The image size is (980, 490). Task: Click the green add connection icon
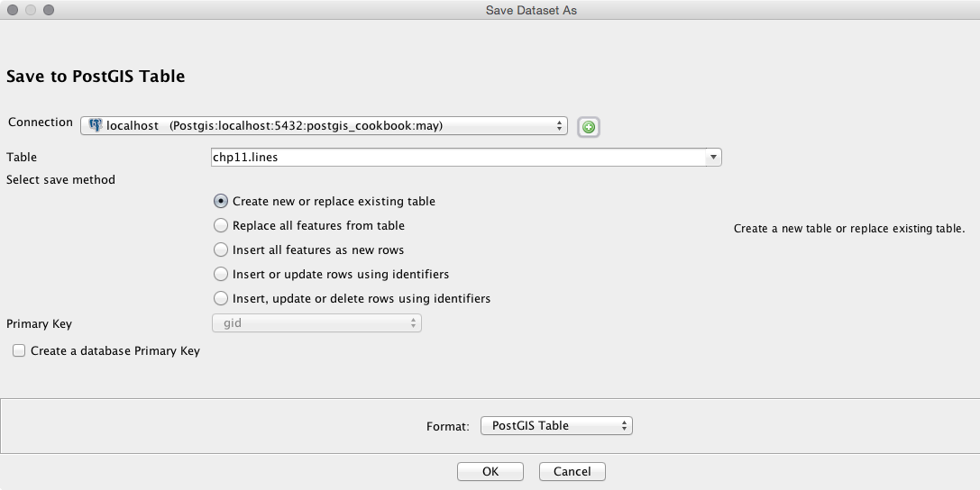(589, 127)
